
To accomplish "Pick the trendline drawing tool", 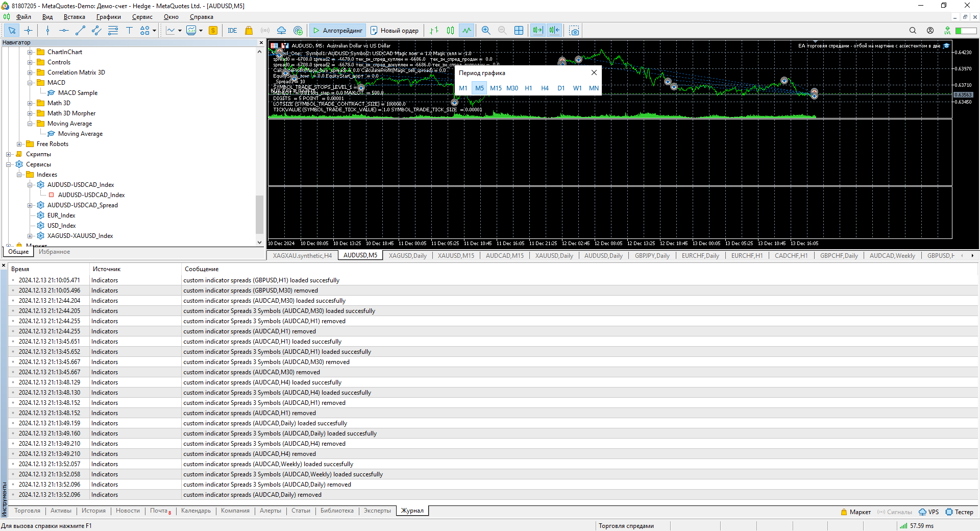I will (x=80, y=31).
